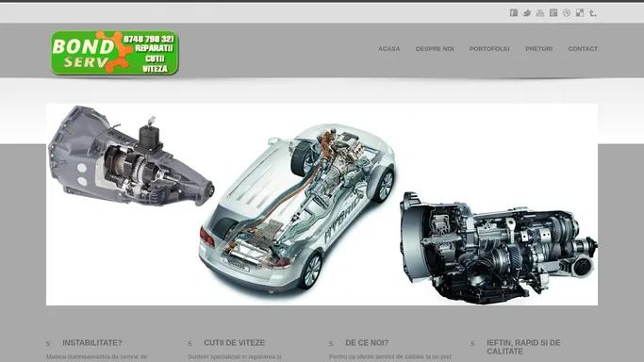
Task: Open the YouTube social icon
Action: [x=540, y=13]
